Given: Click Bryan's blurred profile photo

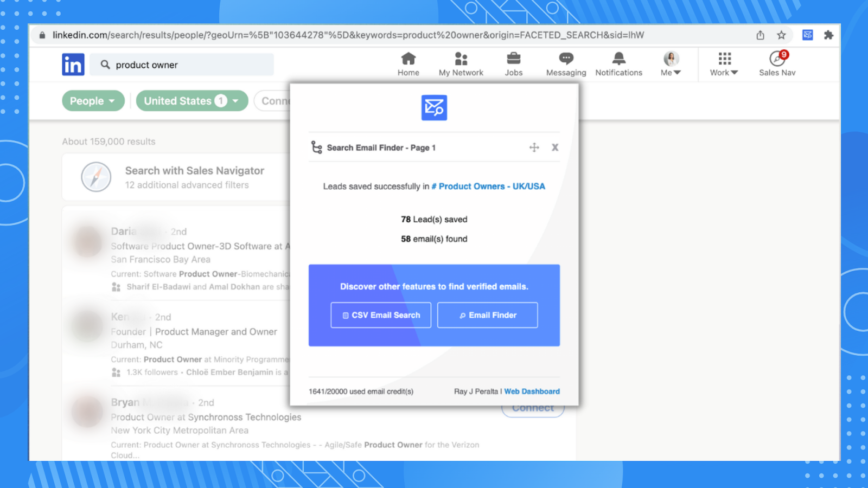Looking at the screenshot, I should pos(87,412).
